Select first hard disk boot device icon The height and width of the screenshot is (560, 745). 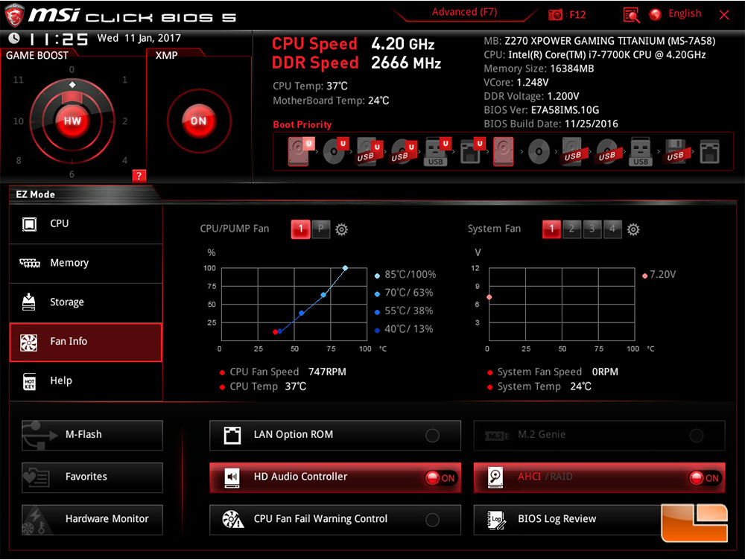(x=301, y=151)
